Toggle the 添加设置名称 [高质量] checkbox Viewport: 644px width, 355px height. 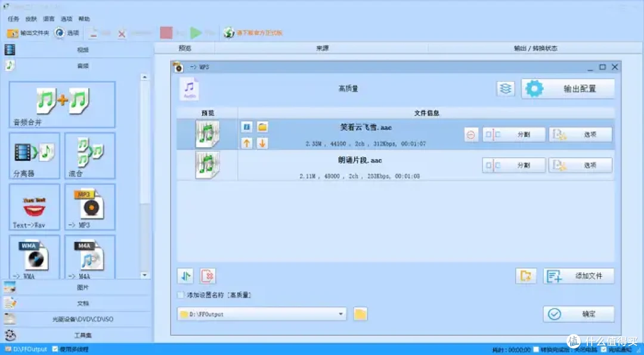[180, 295]
